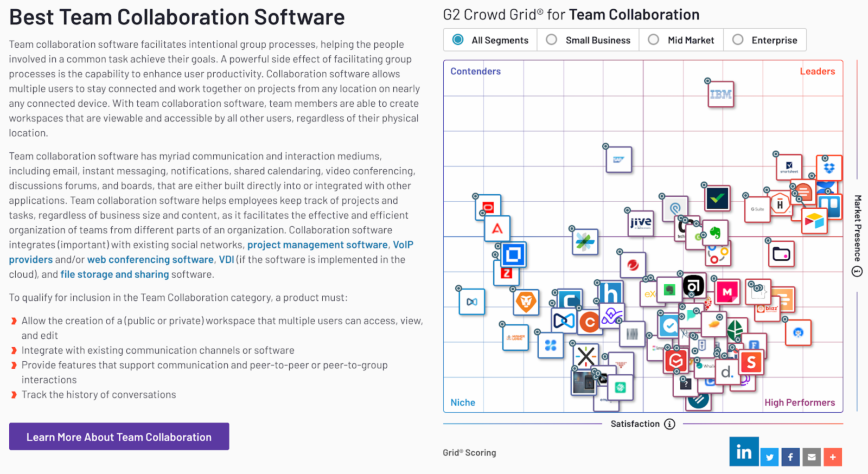Screen dimensions: 868x474
Task: Click the Higher Logic tile
Action: (x=515, y=337)
